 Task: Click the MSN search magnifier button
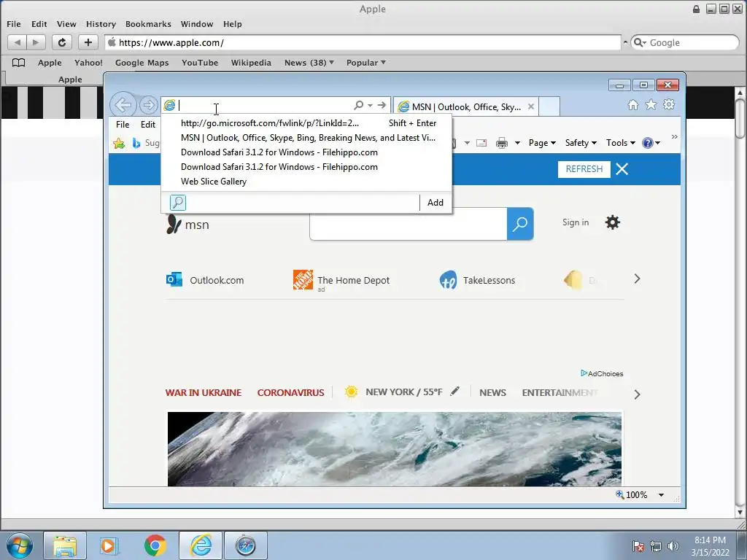pos(519,223)
